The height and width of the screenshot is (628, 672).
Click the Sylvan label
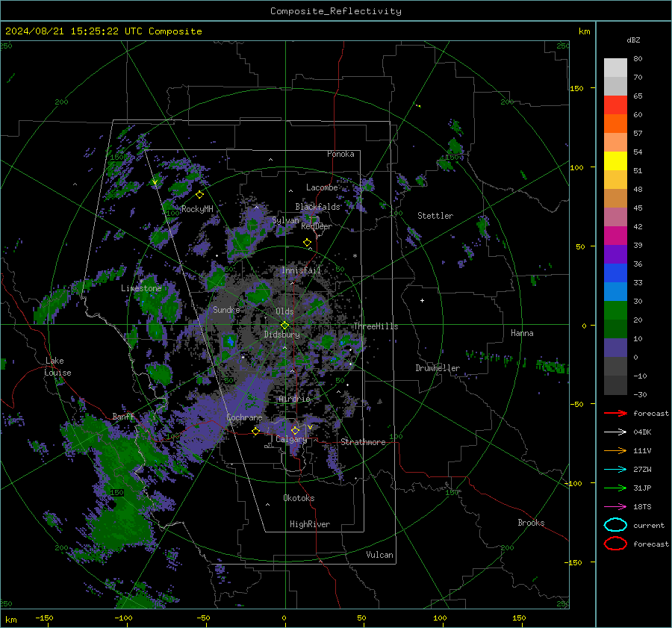tap(285, 220)
